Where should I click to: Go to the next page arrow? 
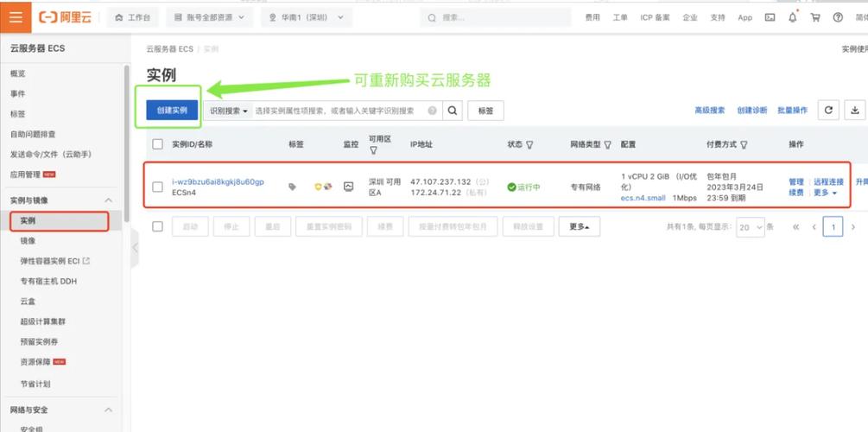tap(853, 227)
